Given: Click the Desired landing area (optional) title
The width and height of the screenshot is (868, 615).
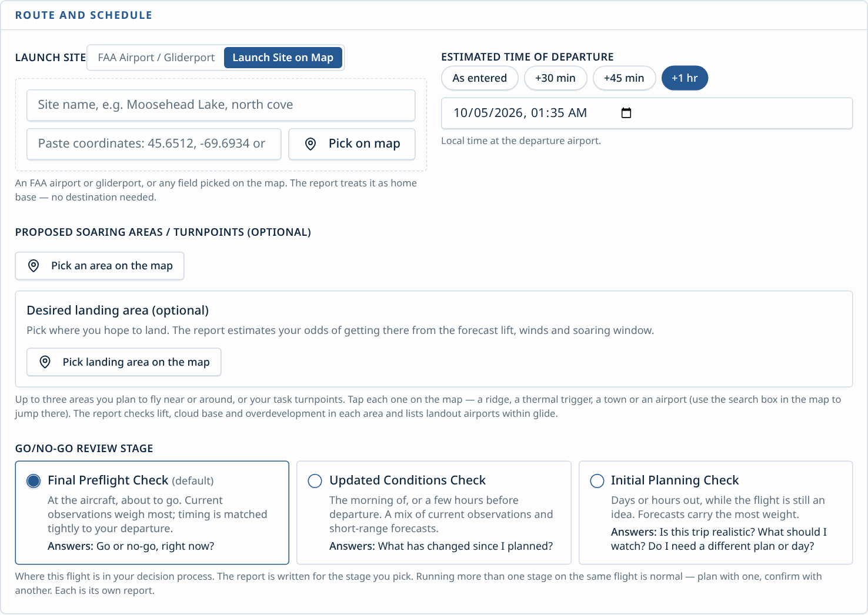Looking at the screenshot, I should pos(118,310).
